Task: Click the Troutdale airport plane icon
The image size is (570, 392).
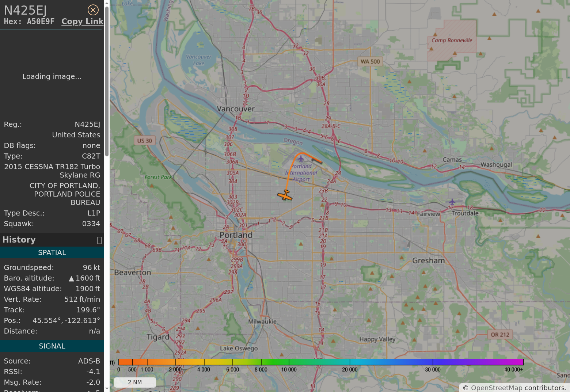Action: 452,202
